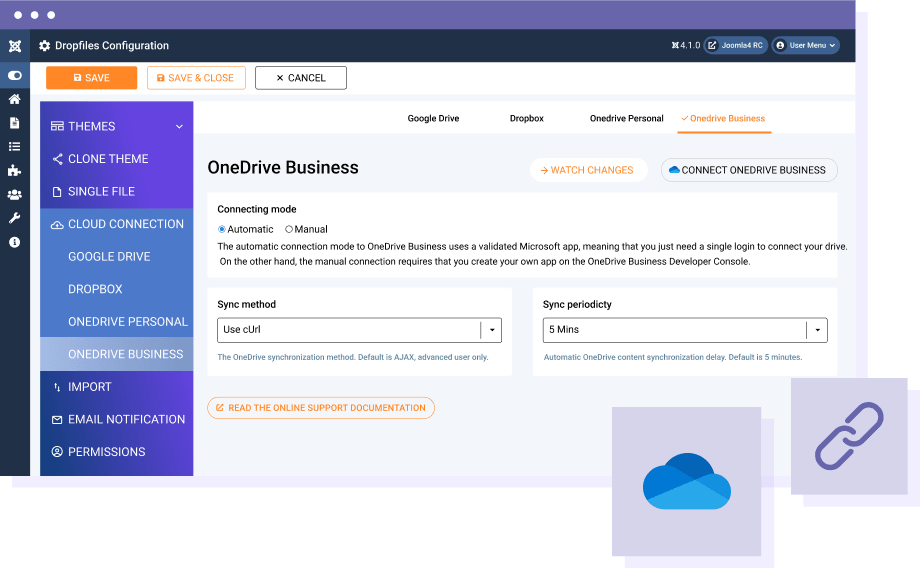
Task: Click CONNECT ONEDRIVE BUSINESS button
Action: click(x=749, y=170)
